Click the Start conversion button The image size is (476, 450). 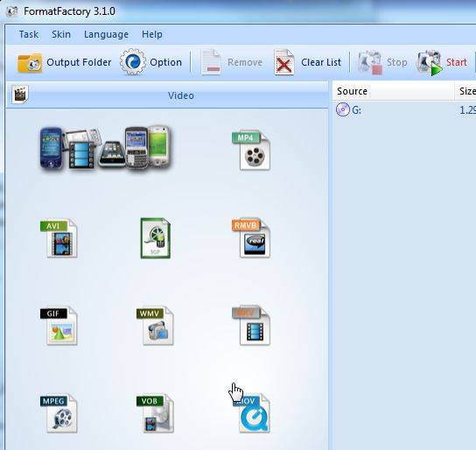(x=442, y=62)
